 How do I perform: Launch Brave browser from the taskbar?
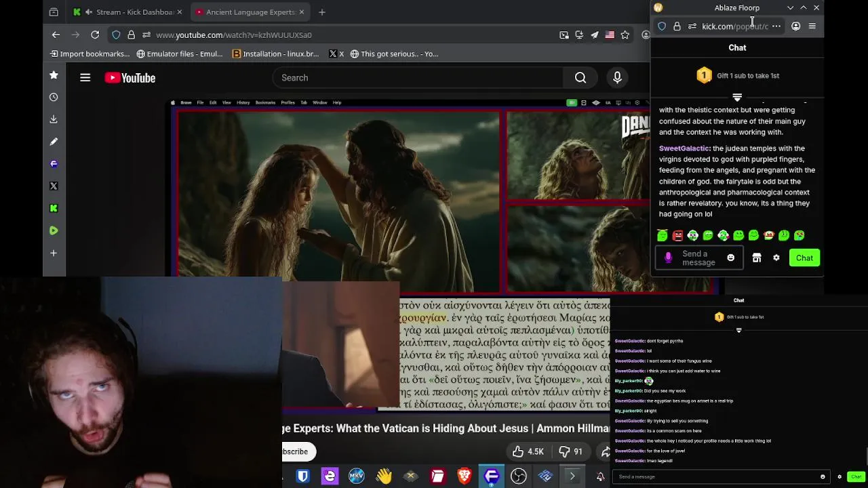[465, 476]
